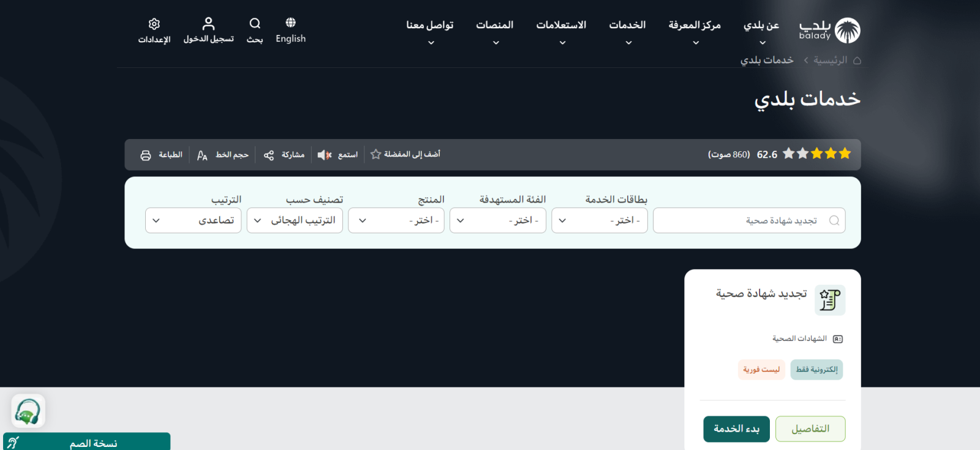Click the خدمات بلدي breadcrumb link

tap(767, 60)
